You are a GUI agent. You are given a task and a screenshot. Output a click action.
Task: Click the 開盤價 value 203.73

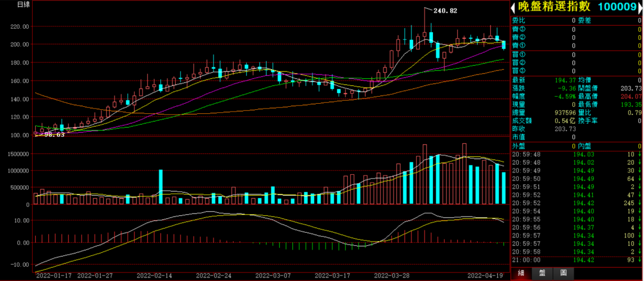point(631,88)
